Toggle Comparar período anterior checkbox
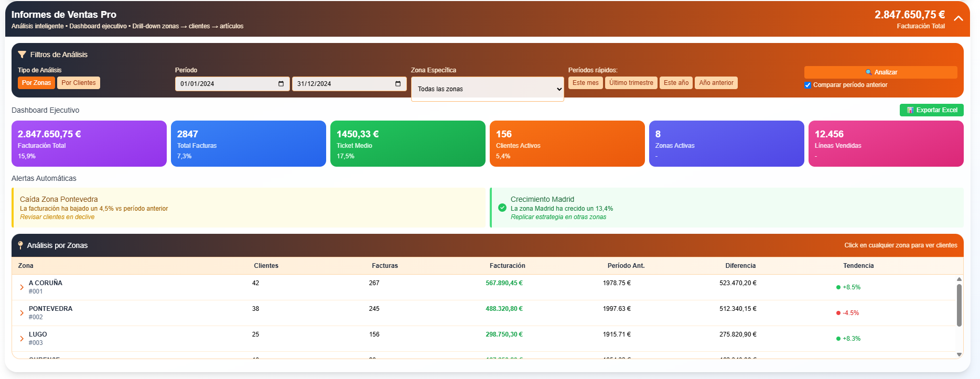The width and height of the screenshot is (980, 379). 807,85
